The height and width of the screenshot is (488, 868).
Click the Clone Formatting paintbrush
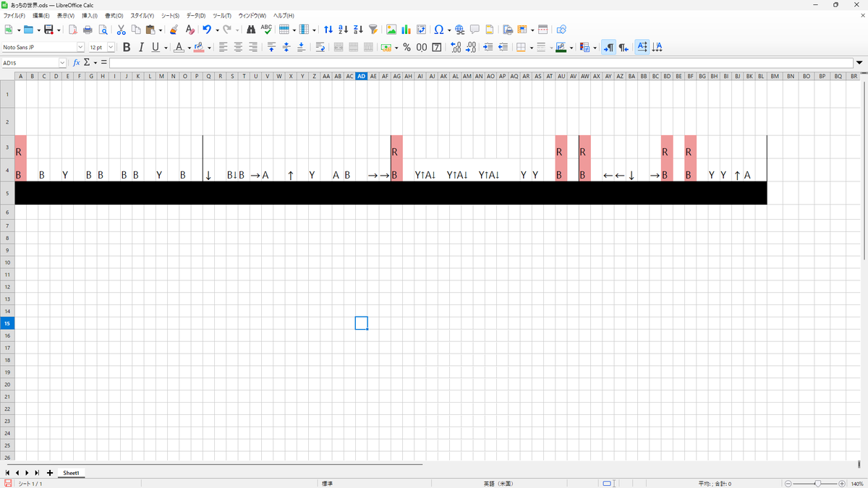coord(174,30)
